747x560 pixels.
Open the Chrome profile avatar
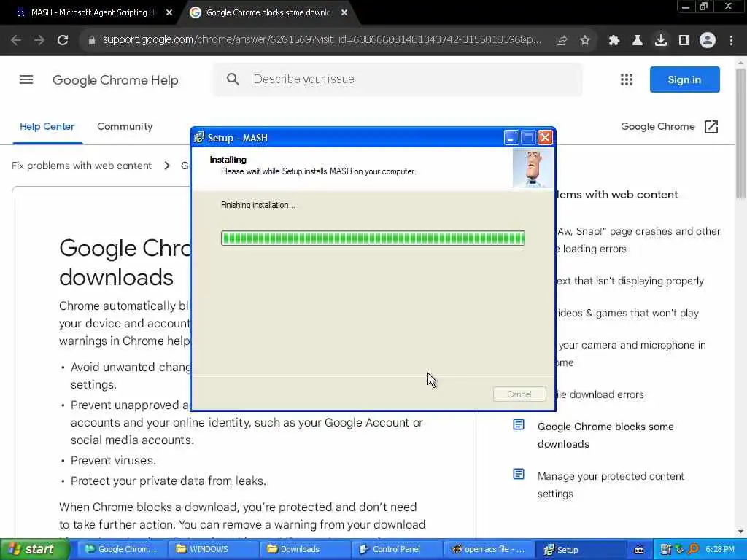708,41
